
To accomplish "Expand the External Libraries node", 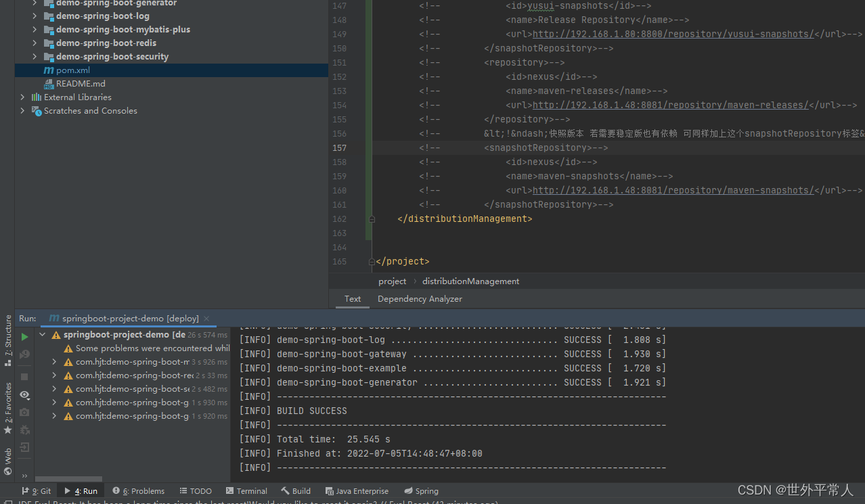I will [x=22, y=97].
